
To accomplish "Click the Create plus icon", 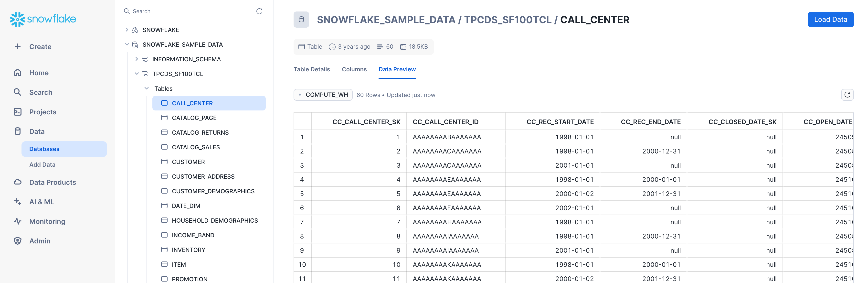I will pos(18,46).
